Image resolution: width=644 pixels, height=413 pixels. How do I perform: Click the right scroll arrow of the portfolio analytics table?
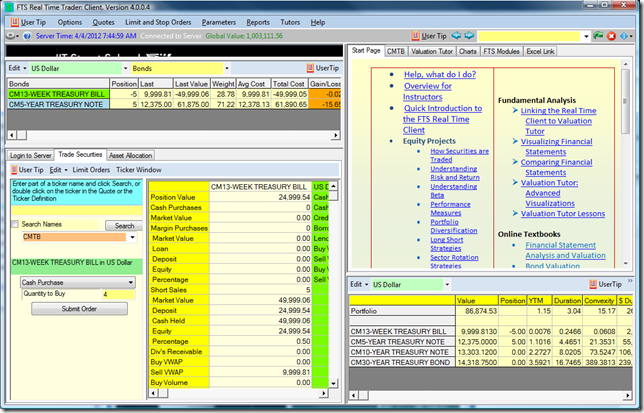[628, 395]
